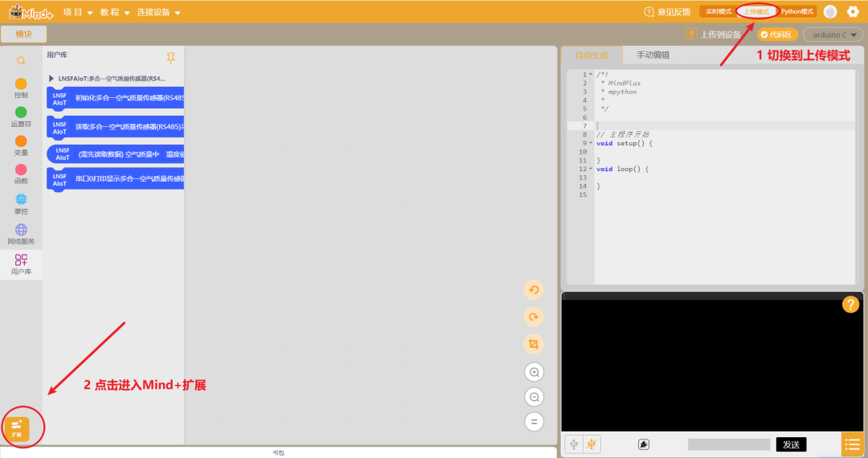Open settings gear
This screenshot has height=458, width=868.
click(x=853, y=11)
